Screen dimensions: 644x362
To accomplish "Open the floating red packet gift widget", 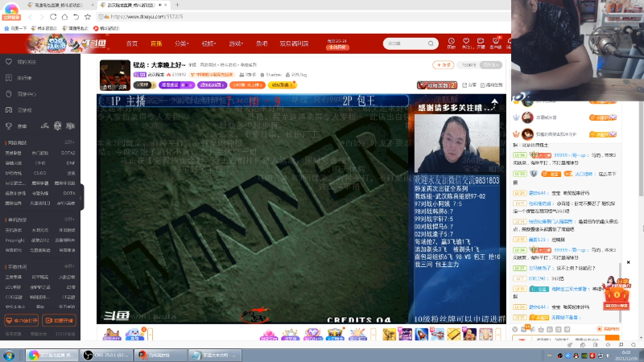I will pyautogui.click(x=616, y=294).
